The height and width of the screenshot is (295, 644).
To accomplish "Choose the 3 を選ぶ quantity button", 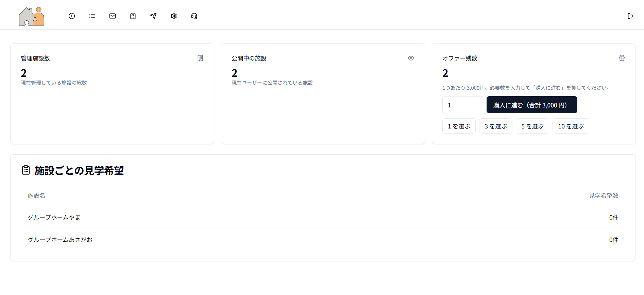I will coord(495,126).
